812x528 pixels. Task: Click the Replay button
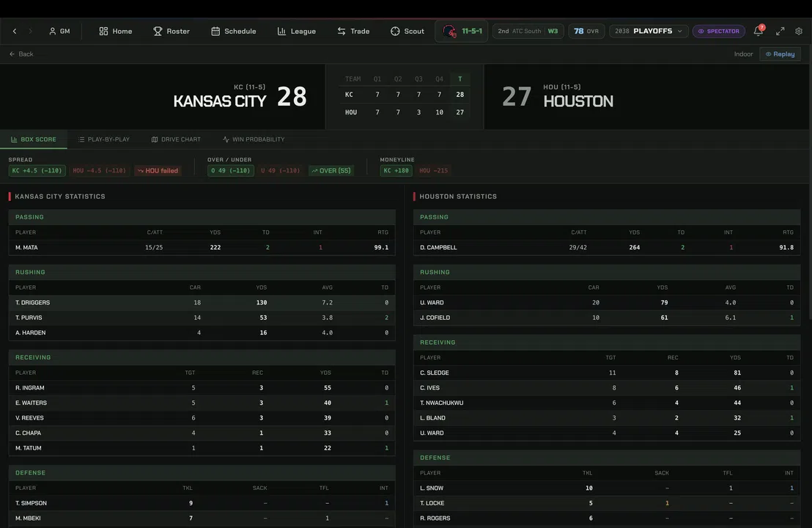(780, 54)
